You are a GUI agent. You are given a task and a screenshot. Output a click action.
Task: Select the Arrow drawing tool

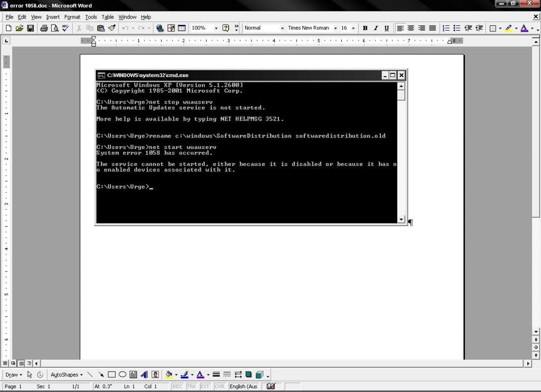[x=101, y=375]
